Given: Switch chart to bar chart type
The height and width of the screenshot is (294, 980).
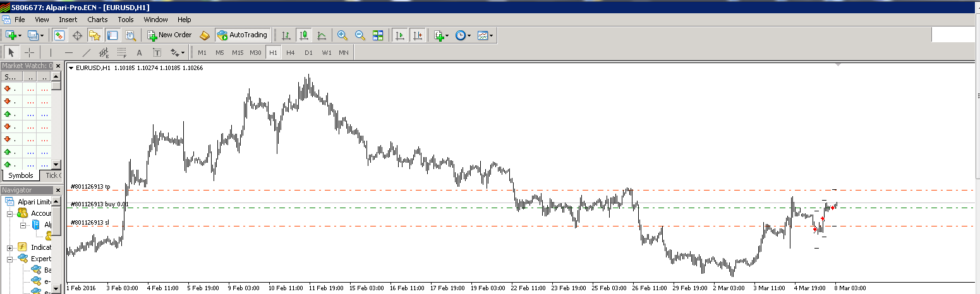Looking at the screenshot, I should click(286, 35).
